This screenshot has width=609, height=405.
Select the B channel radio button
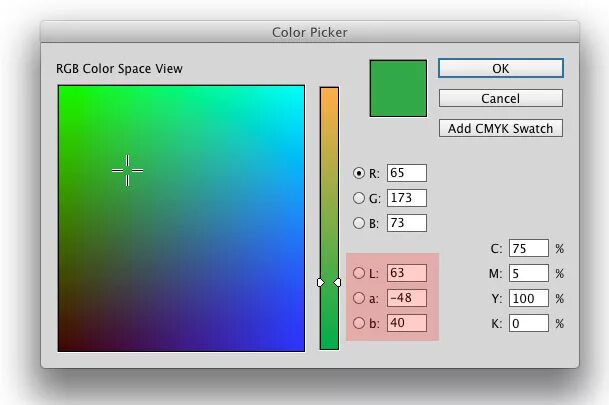[359, 223]
